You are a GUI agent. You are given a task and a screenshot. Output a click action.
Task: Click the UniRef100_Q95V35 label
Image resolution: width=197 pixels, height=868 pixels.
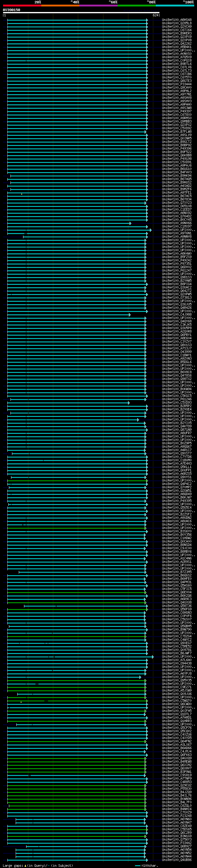point(177,680)
